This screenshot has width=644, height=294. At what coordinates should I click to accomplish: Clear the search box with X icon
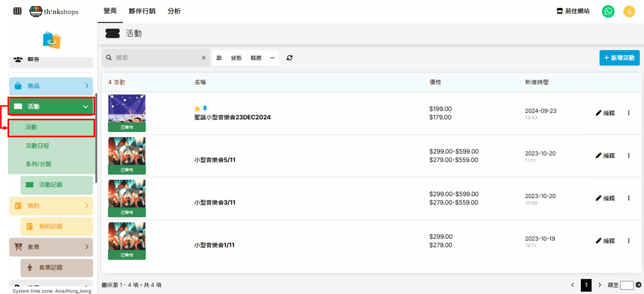point(204,58)
